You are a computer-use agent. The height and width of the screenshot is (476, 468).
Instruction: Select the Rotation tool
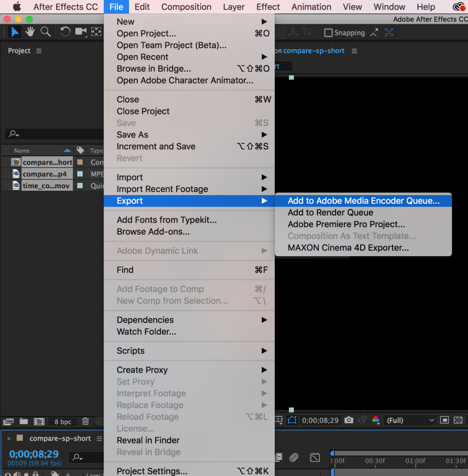[x=65, y=32]
